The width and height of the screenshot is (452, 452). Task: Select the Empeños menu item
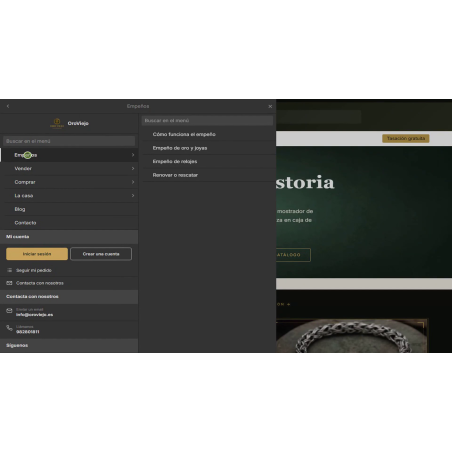click(x=69, y=155)
